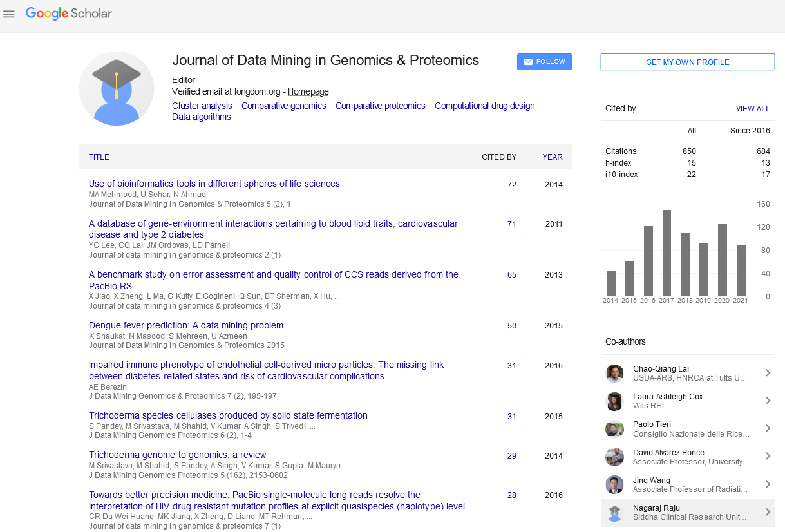Expand chevron next to Paolo Tieri
The image size is (785, 532).
click(x=768, y=428)
